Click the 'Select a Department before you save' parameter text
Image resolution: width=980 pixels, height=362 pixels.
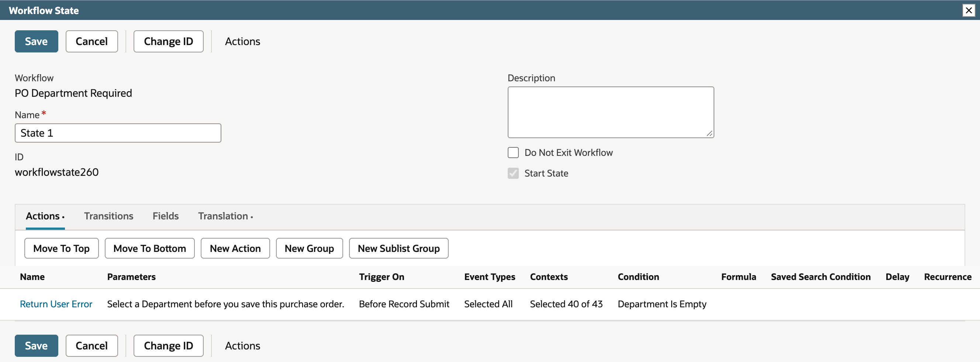tap(225, 304)
